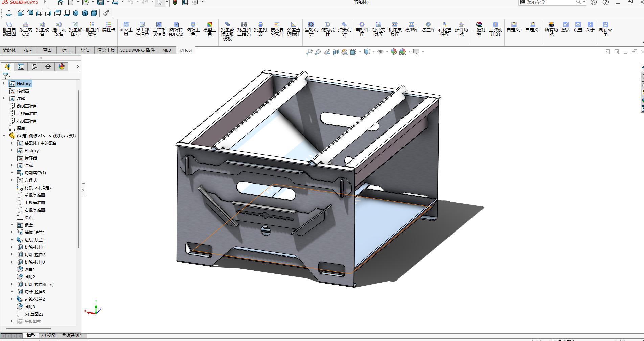The width and height of the screenshot is (644, 341).
Task: Click the 所有功能 button
Action: click(551, 29)
